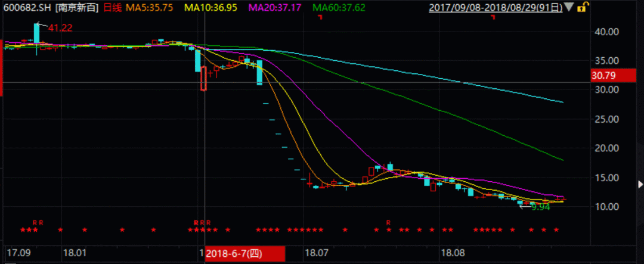Open the dropdown triangle beside the date range
This screenshot has height=264, width=644.
pos(569,8)
